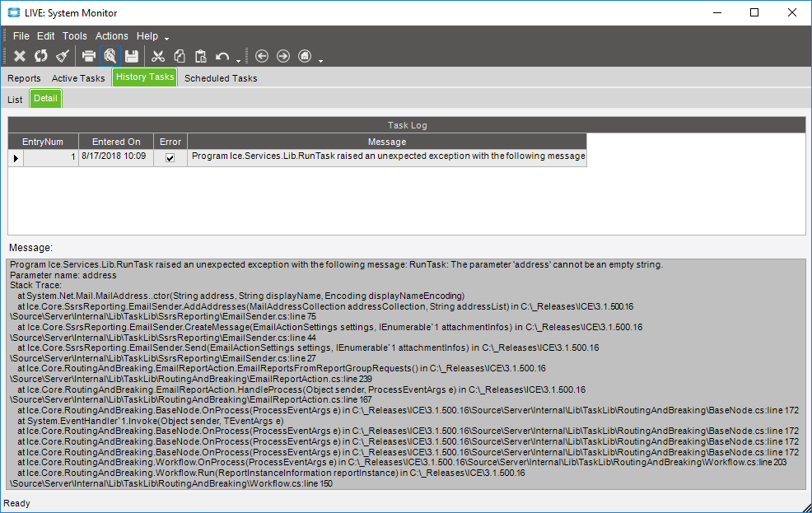Click the 'Parameter name: address' line
This screenshot has width=812, height=513.
[x=63, y=275]
